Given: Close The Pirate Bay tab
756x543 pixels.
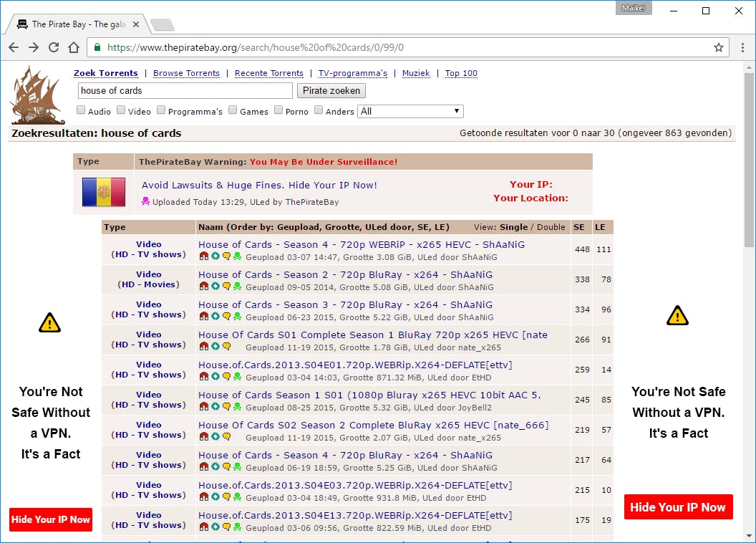Looking at the screenshot, I should click(136, 24).
